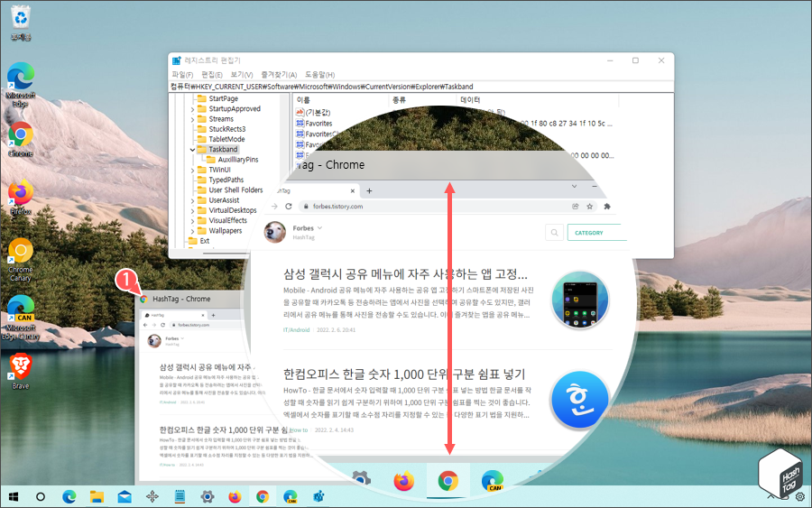Expand the Streams registry key
Image resolution: width=812 pixels, height=508 pixels.
point(193,119)
